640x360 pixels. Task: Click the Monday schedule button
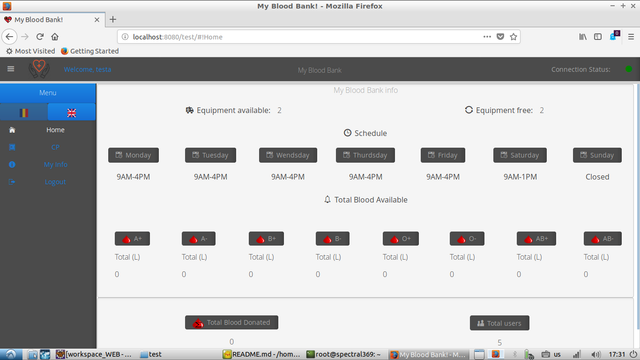click(133, 155)
